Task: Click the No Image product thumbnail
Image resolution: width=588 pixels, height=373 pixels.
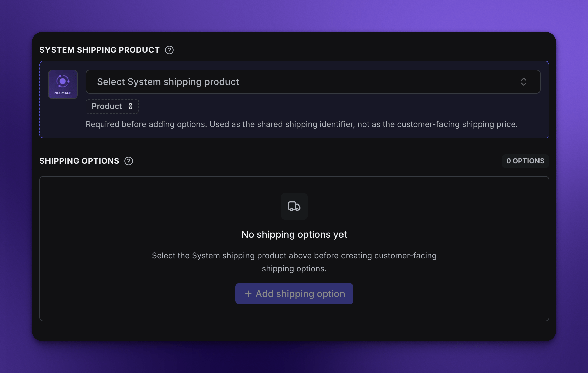Action: (63, 84)
